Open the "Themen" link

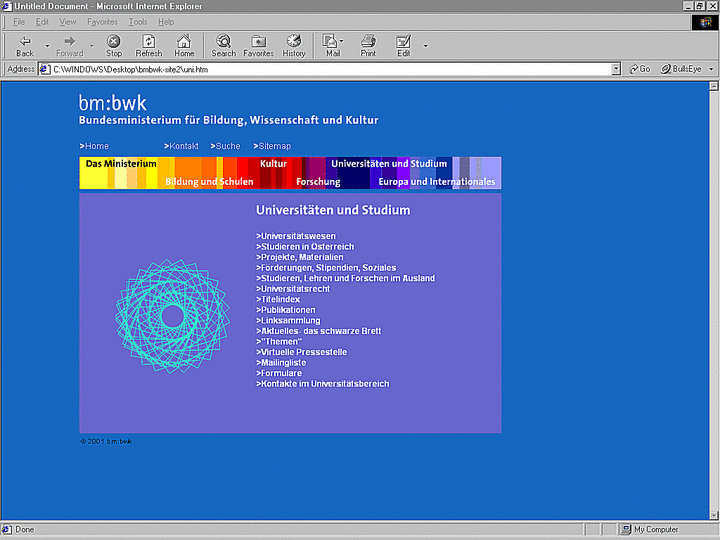pyautogui.click(x=279, y=342)
